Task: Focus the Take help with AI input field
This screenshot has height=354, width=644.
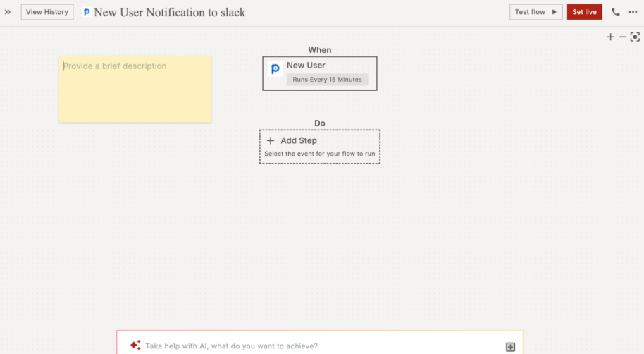Action: click(317, 346)
